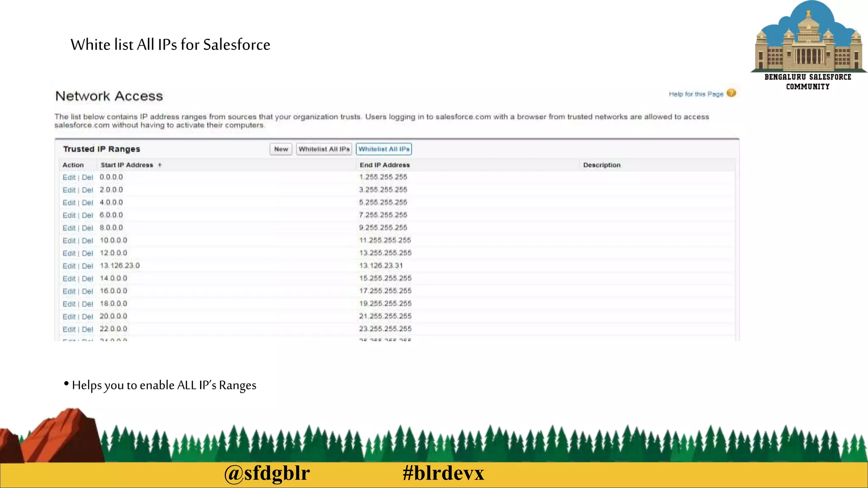
Task: Delete the 6.0.0.0 IP range
Action: pos(87,216)
